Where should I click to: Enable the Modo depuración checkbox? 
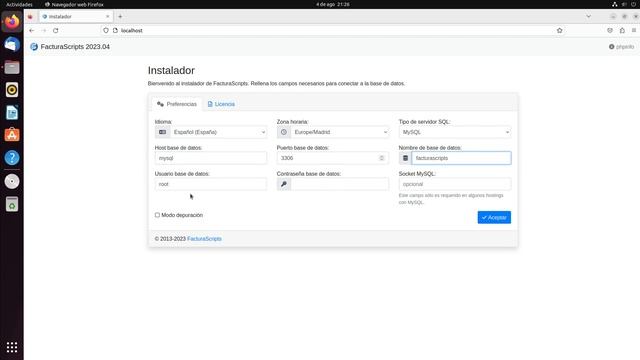157,215
